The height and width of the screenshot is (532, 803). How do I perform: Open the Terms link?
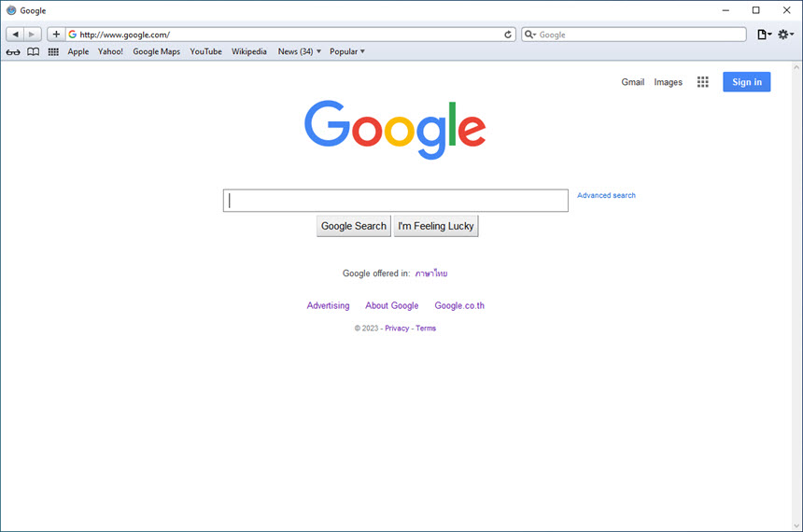[426, 329]
